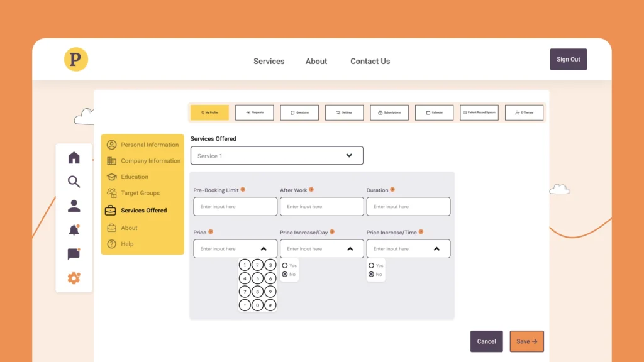Click the yellow P logo

pyautogui.click(x=76, y=60)
